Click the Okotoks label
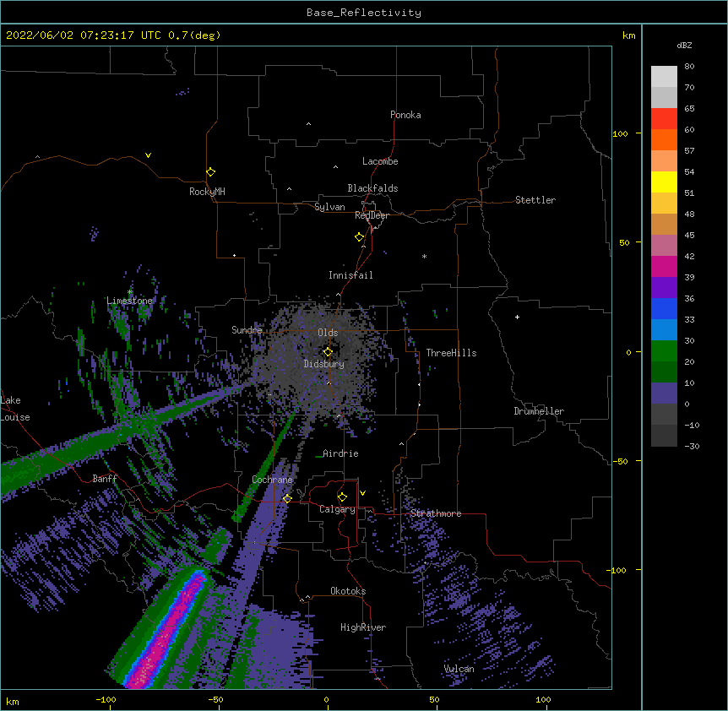The width and height of the screenshot is (728, 711). point(348,591)
